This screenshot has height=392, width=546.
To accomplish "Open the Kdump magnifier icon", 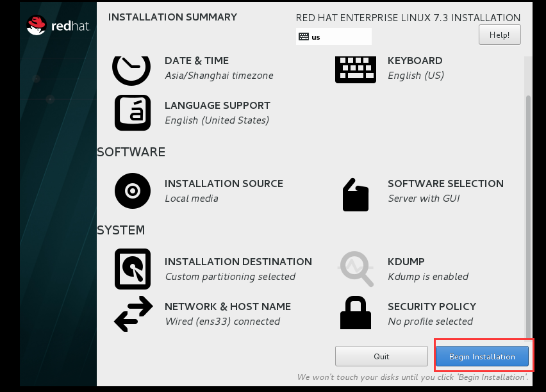I will [356, 269].
